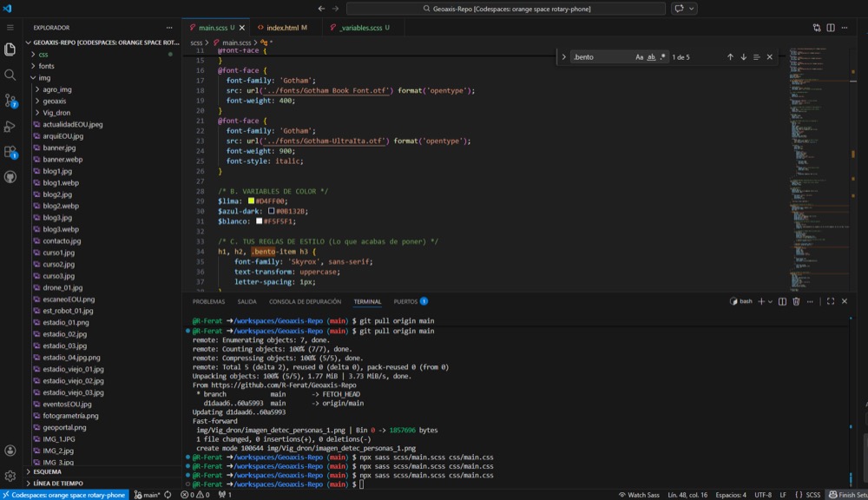Open Run and Debug view
The width and height of the screenshot is (868, 500).
(x=10, y=126)
